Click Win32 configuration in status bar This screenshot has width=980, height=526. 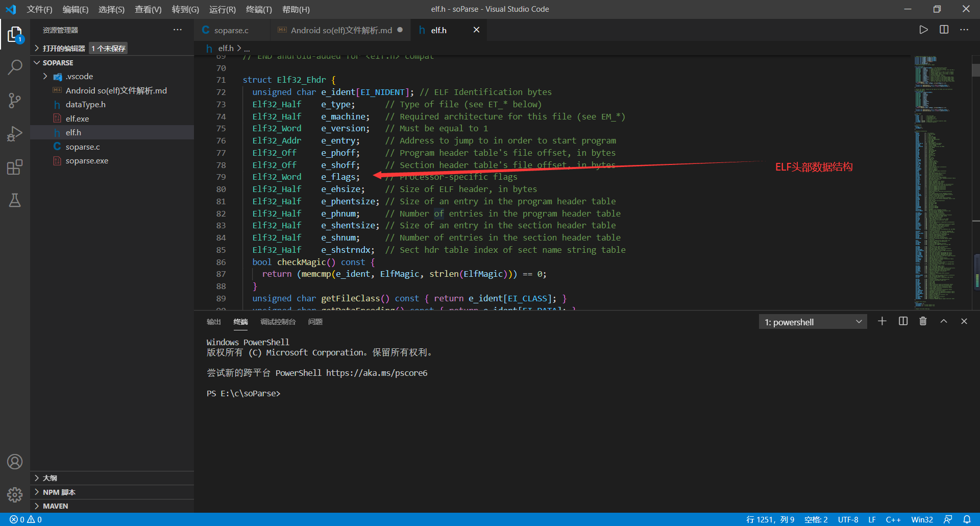pos(922,519)
